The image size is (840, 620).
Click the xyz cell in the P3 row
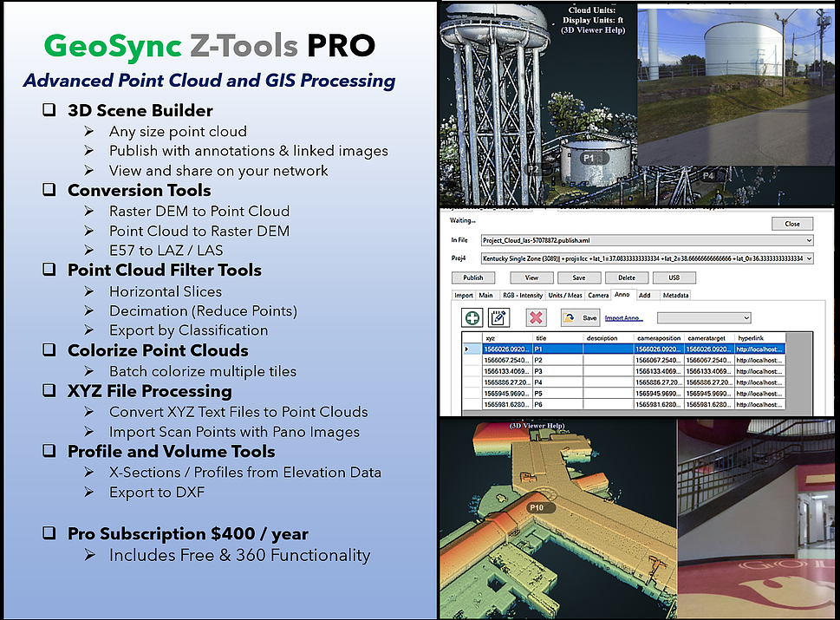[507, 371]
